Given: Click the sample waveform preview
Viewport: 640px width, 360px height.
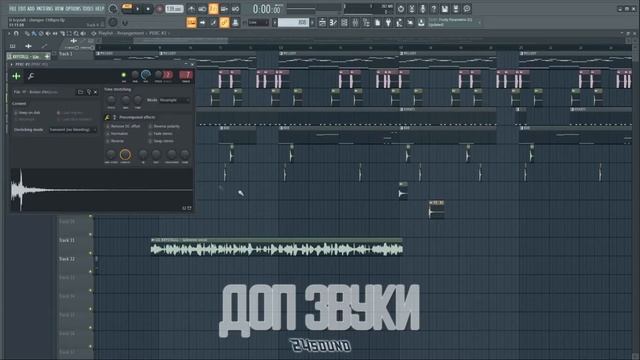Looking at the screenshot, I should tap(101, 190).
